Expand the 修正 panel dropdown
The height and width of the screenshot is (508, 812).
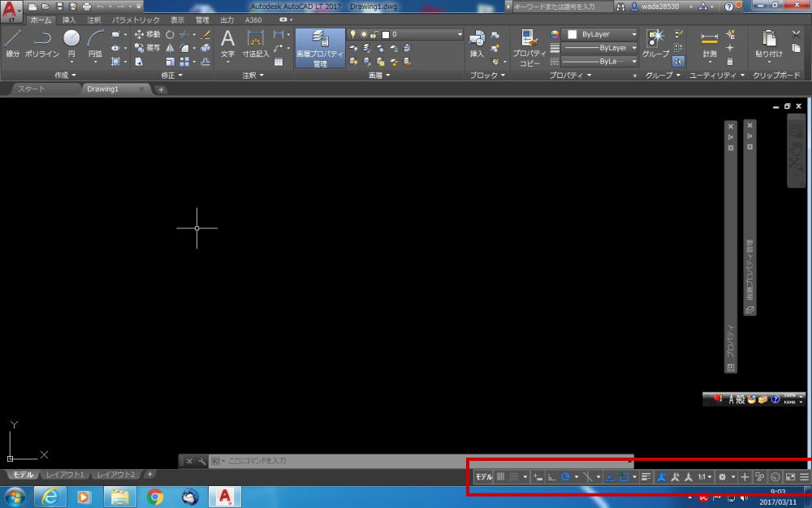(x=172, y=75)
